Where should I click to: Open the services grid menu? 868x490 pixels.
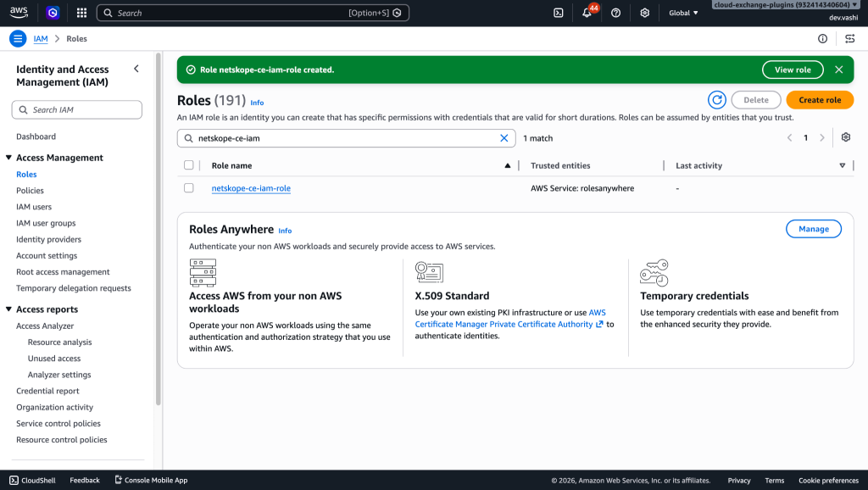[x=81, y=13]
